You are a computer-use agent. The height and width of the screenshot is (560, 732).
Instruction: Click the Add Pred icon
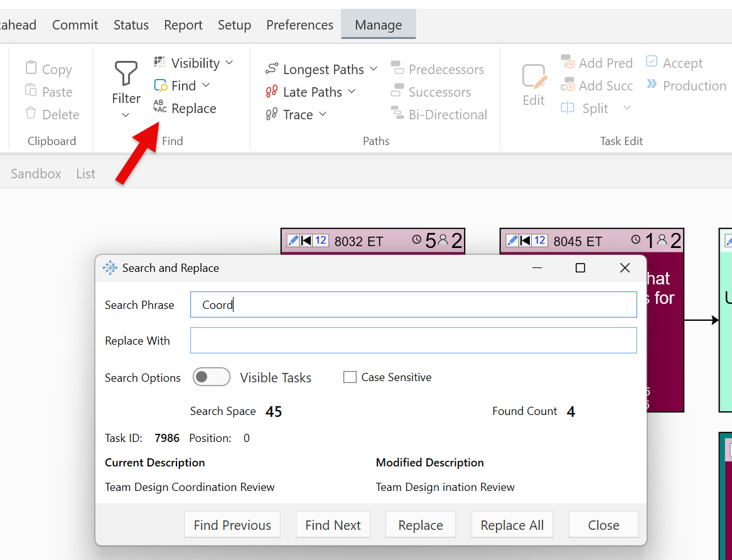[x=568, y=63]
